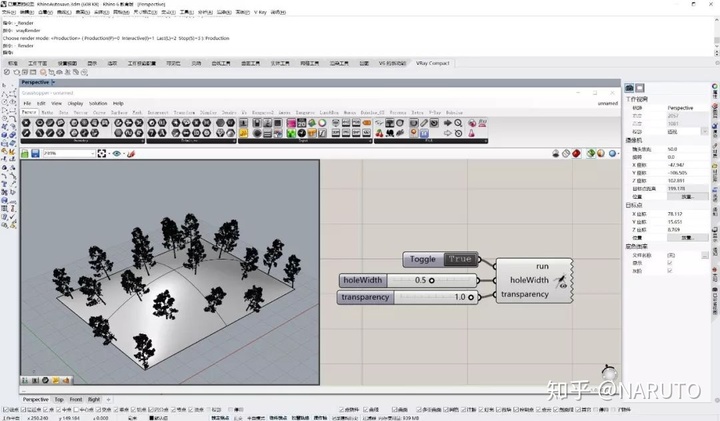
Task: Open the Perspective viewport title dropdown arrow
Action: (x=53, y=82)
